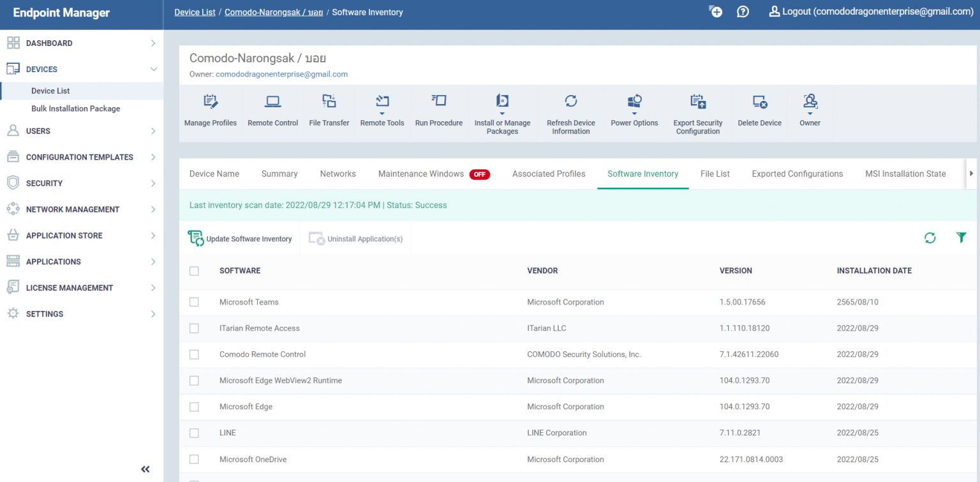Expand the License Management chevron
This screenshot has height=482, width=980.
153,288
